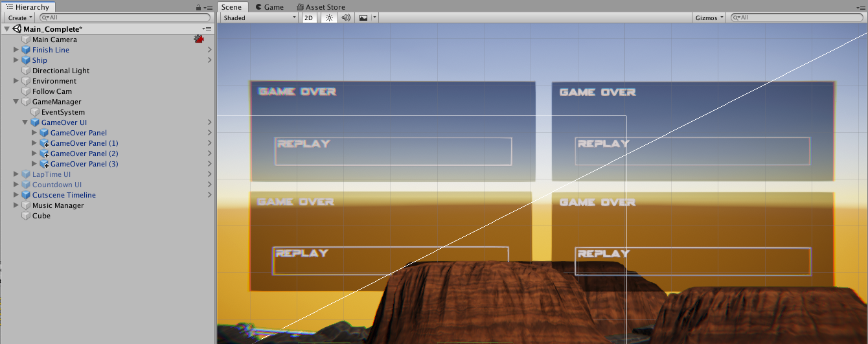Open the Create dropdown in Hierarchy

[19, 17]
